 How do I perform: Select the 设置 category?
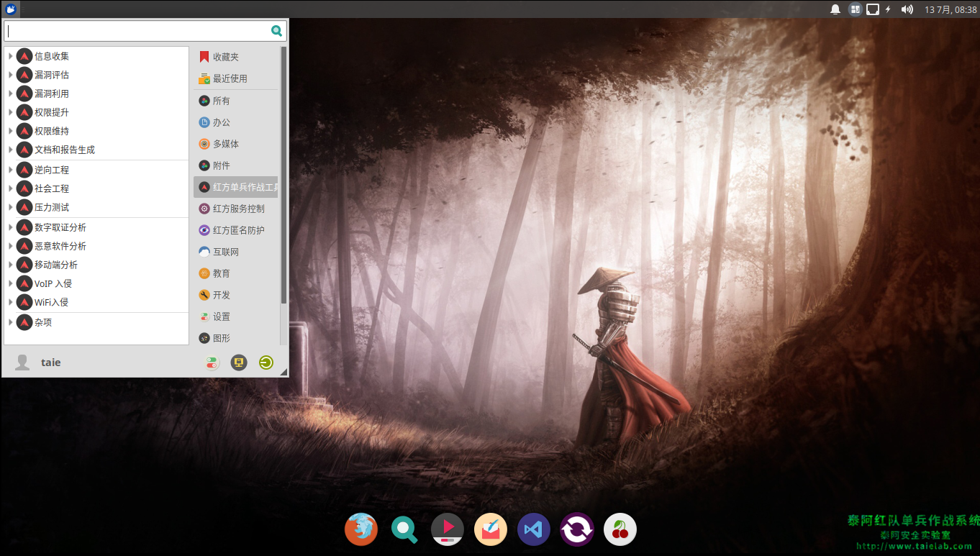236,316
